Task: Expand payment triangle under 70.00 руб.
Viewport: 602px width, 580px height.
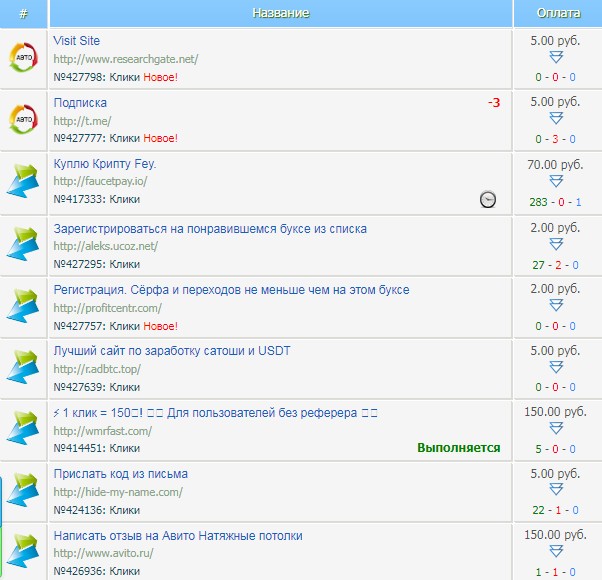Action: click(556, 181)
